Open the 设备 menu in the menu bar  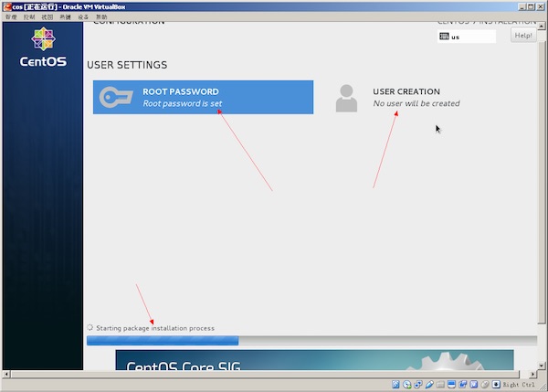[83, 17]
